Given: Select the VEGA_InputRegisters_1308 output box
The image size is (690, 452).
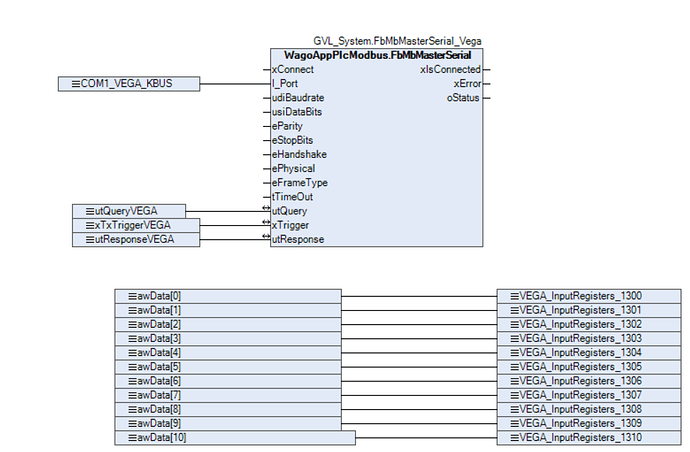Looking at the screenshot, I should tap(589, 409).
